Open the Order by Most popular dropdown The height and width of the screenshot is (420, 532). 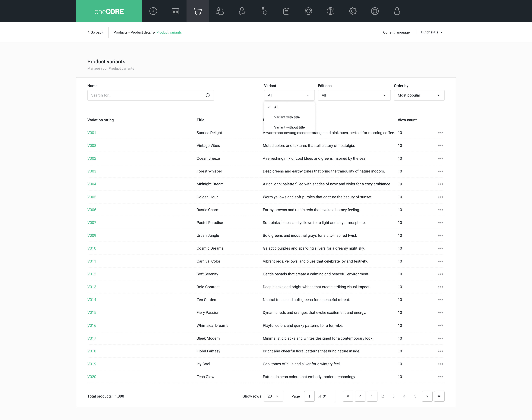(419, 95)
